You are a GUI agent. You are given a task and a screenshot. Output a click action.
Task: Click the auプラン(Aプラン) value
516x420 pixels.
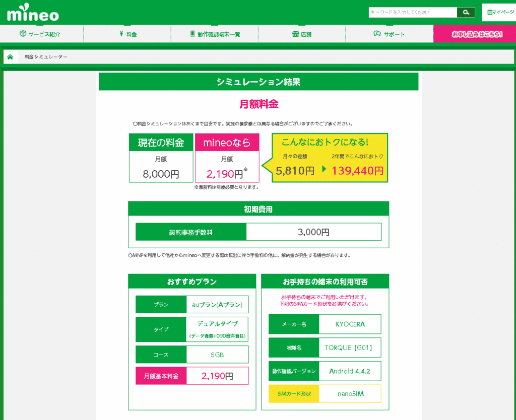coord(217,305)
